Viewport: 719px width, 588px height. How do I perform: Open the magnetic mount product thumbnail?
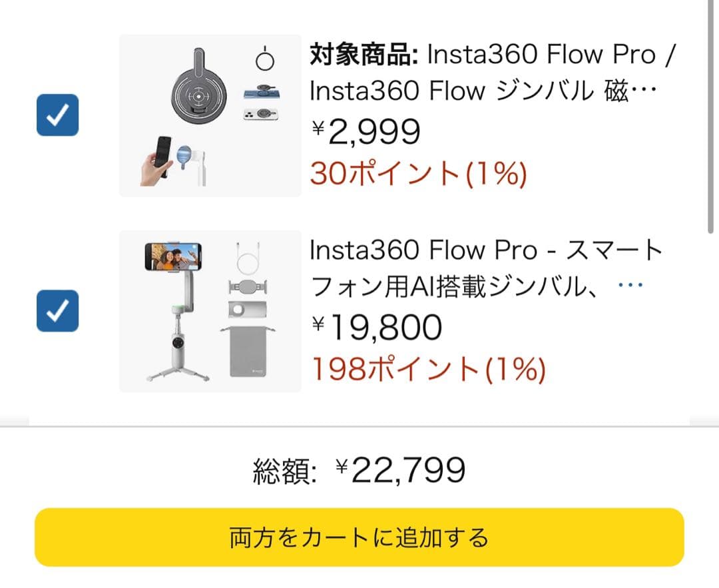(x=210, y=114)
